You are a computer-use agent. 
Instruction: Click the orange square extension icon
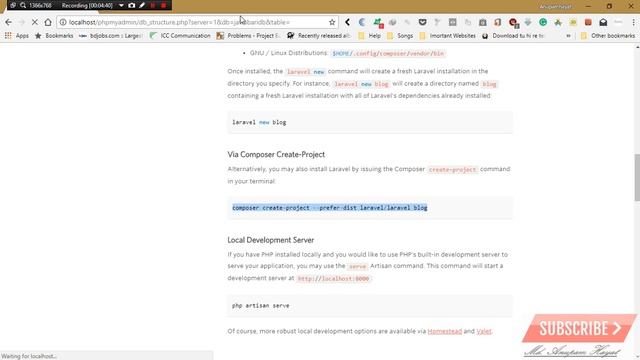point(588,22)
